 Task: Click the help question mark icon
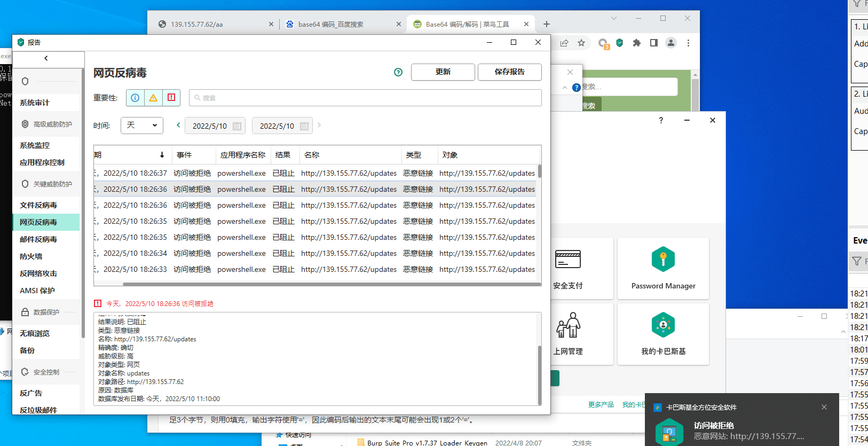click(x=398, y=72)
